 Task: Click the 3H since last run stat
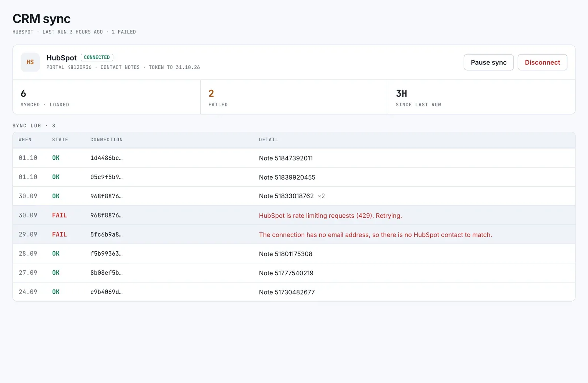(x=481, y=97)
